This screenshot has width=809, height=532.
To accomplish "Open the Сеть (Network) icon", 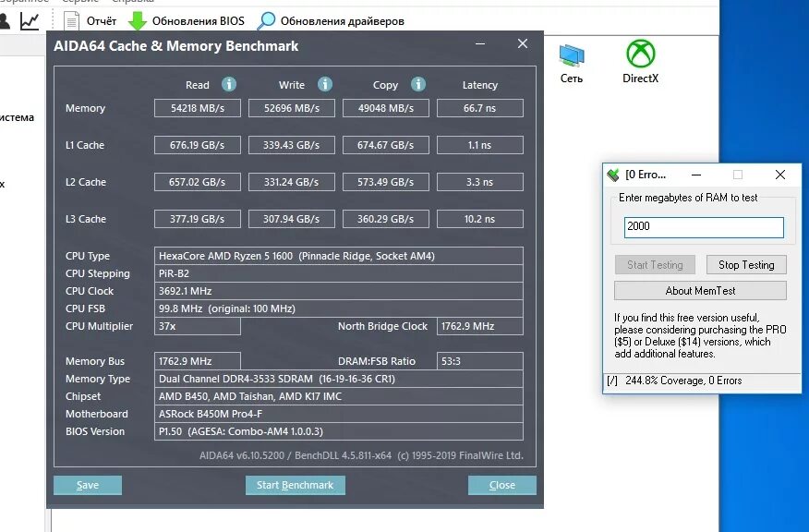I will coord(572,64).
